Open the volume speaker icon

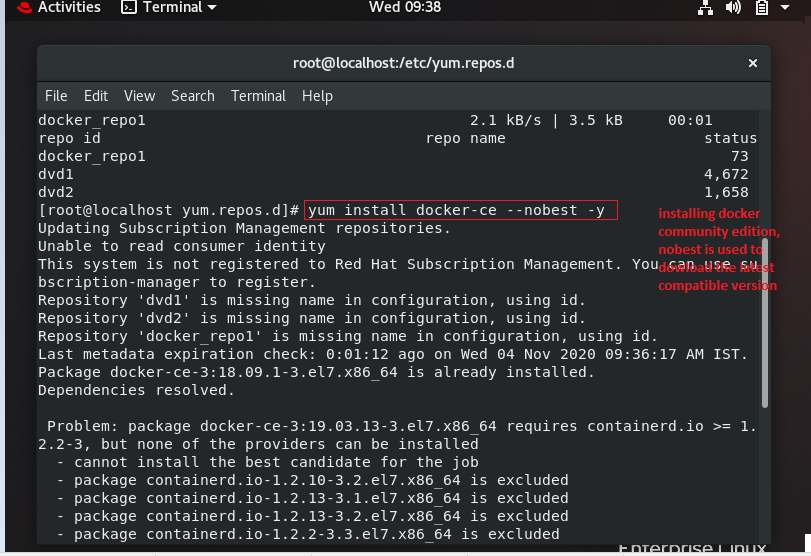click(733, 7)
